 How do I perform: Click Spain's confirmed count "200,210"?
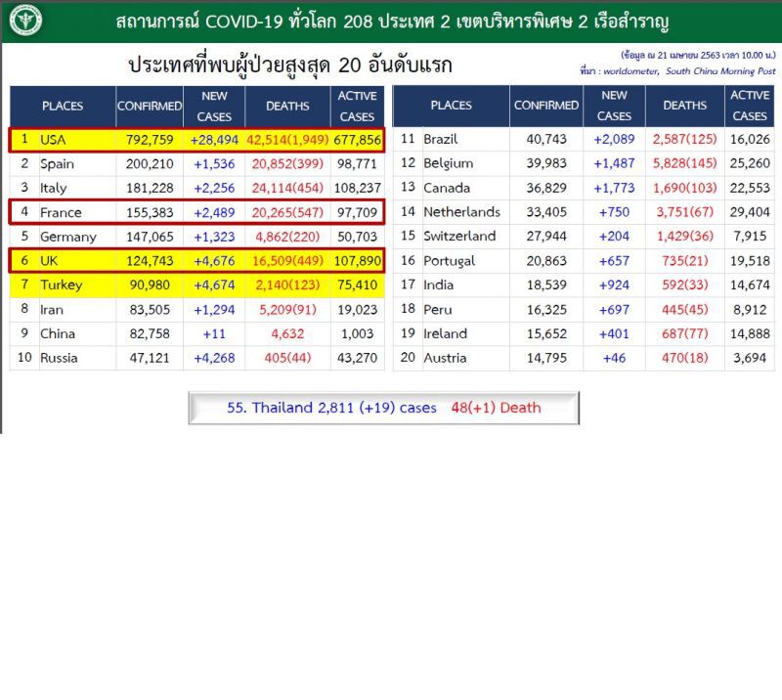pyautogui.click(x=150, y=163)
